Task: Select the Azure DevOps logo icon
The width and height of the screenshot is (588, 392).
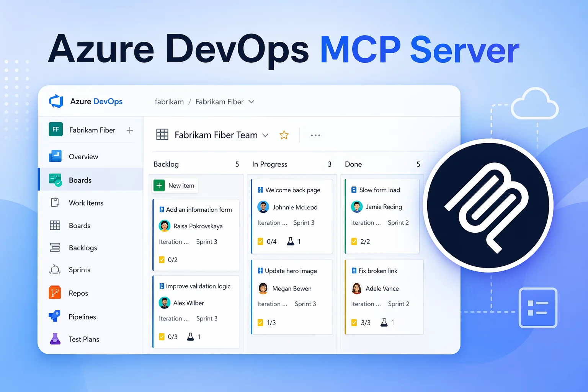Action: 56,101
